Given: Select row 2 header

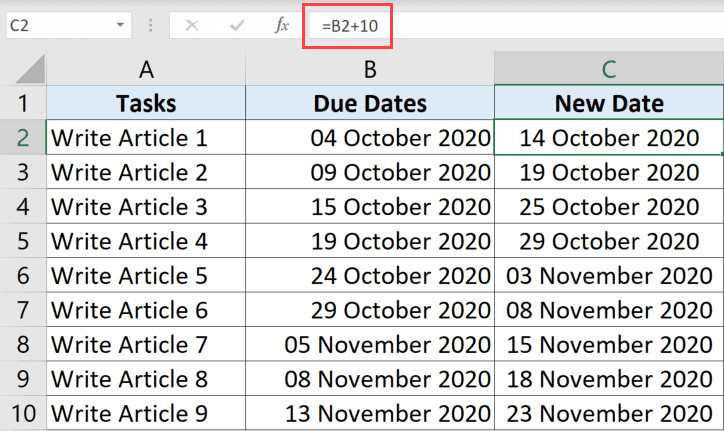Looking at the screenshot, I should [x=23, y=138].
